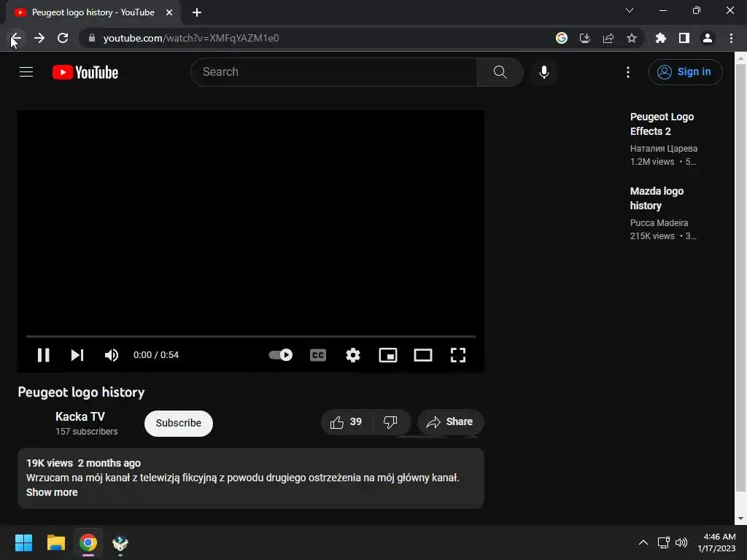Activate miniplayer mode
This screenshot has width=747, height=560.
coord(388,355)
